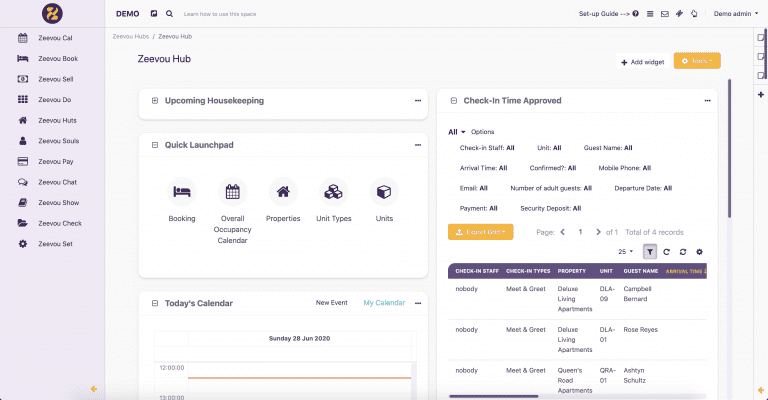The image size is (768, 400).
Task: Launch Booking from Quick Launchpad
Action: [x=182, y=200]
